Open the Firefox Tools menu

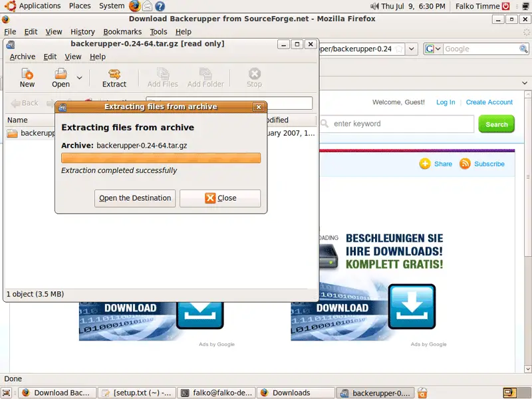point(158,31)
